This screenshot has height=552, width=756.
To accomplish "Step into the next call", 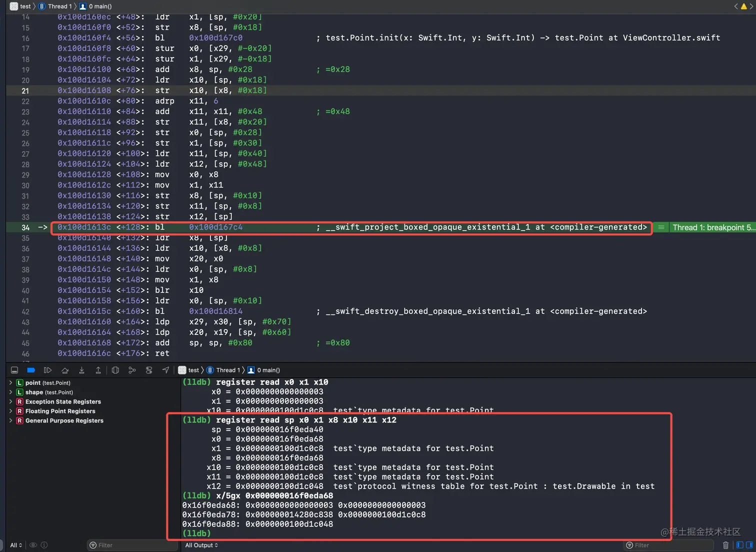I will (81, 370).
